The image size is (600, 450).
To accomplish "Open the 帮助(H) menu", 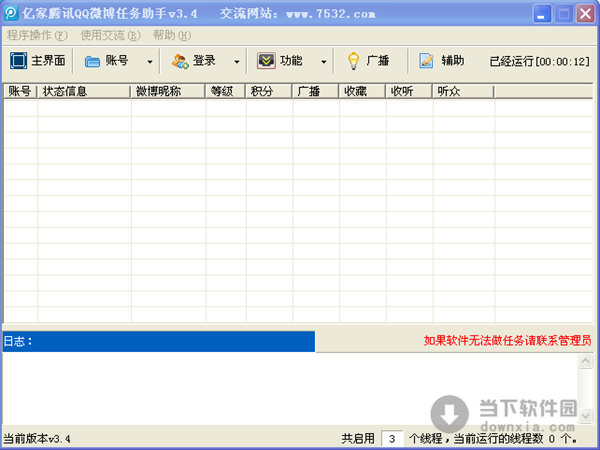I will click(x=172, y=35).
